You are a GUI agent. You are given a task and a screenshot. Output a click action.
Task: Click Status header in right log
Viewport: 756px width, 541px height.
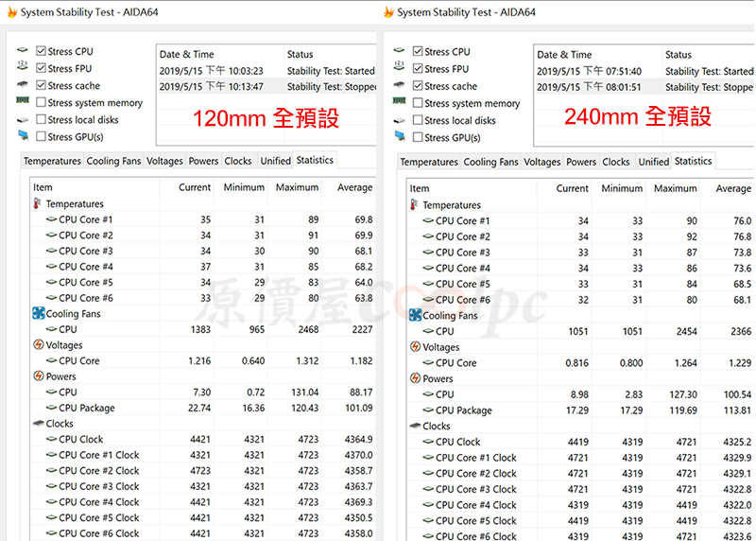coord(709,55)
